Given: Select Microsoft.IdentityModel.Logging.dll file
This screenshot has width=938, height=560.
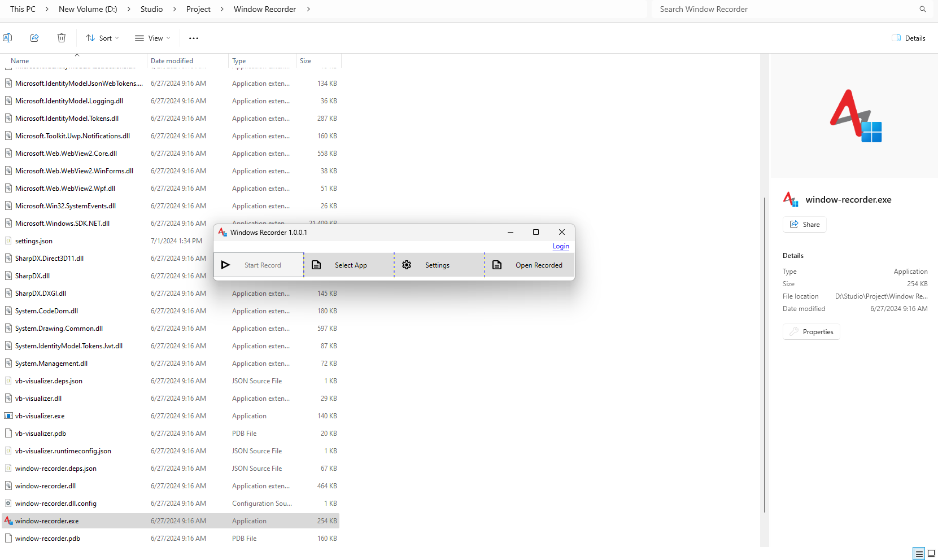Looking at the screenshot, I should coord(171,100).
